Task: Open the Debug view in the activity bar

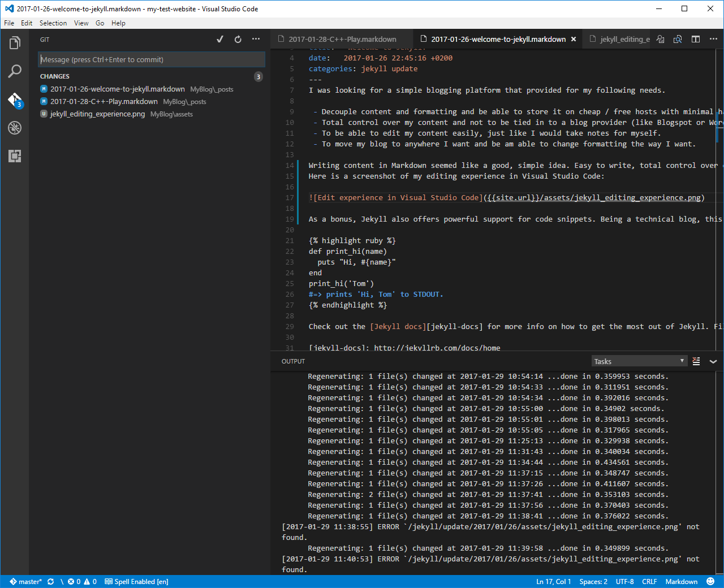Action: (15, 128)
